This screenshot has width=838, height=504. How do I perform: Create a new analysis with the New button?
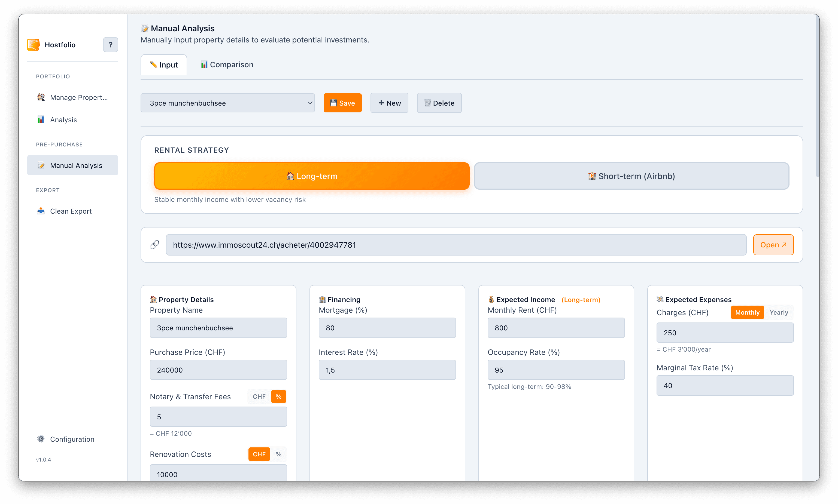pos(389,103)
